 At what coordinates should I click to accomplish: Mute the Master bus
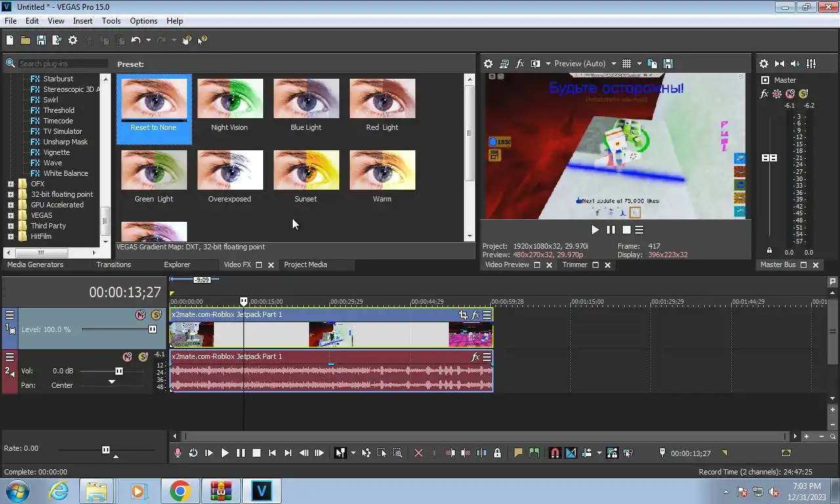[790, 94]
